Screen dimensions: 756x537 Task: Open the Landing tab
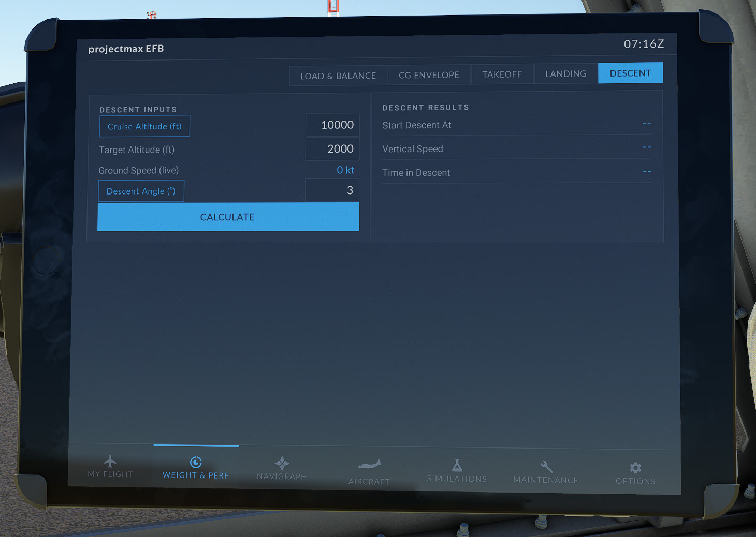pos(566,73)
